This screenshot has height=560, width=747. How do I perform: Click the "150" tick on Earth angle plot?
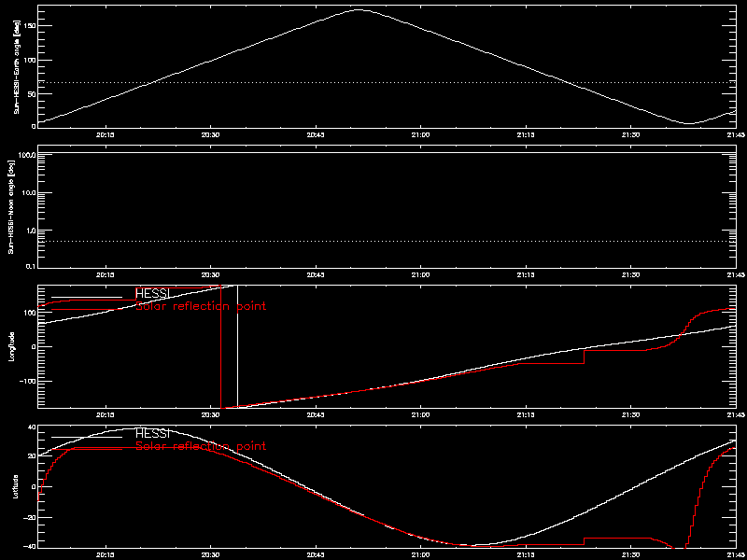(29, 26)
